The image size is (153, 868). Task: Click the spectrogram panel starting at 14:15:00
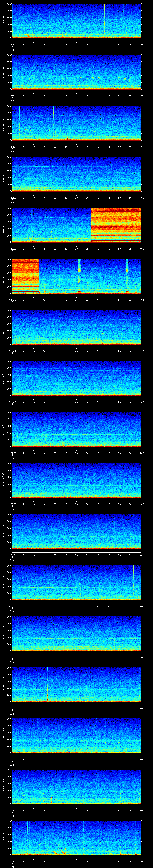coord(77,72)
